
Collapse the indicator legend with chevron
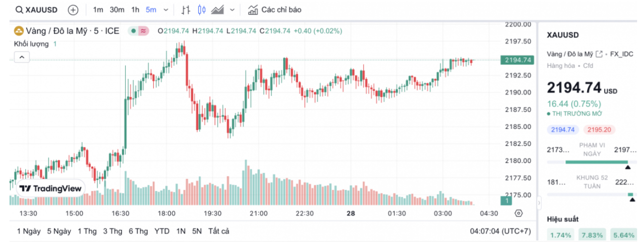coord(22,57)
